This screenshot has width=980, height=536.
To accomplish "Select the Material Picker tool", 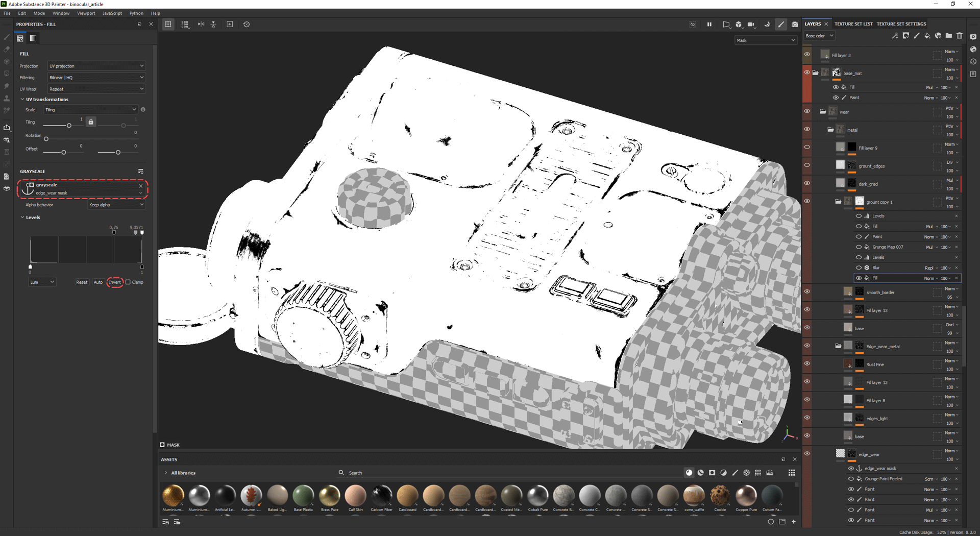I will (x=7, y=110).
